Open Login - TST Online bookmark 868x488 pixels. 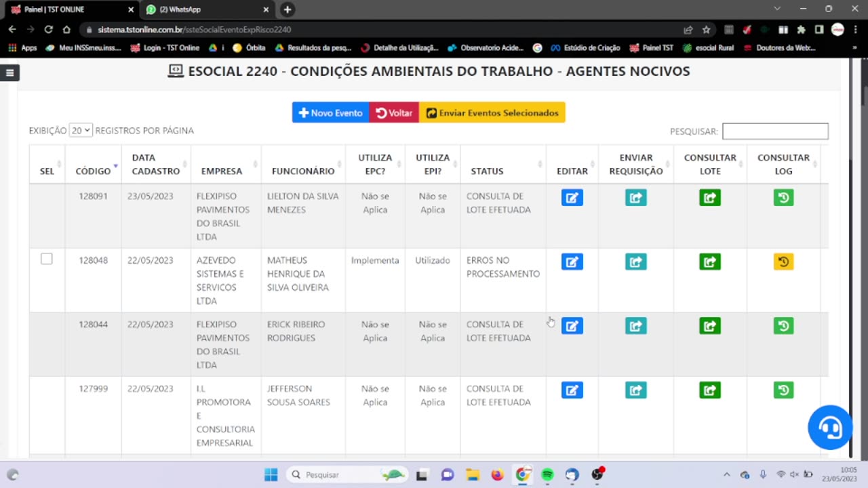pos(165,48)
